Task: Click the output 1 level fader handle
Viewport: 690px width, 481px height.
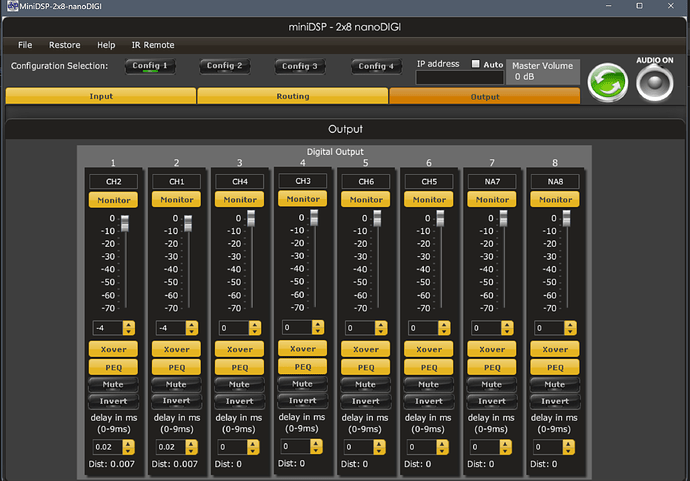Action: tap(125, 223)
